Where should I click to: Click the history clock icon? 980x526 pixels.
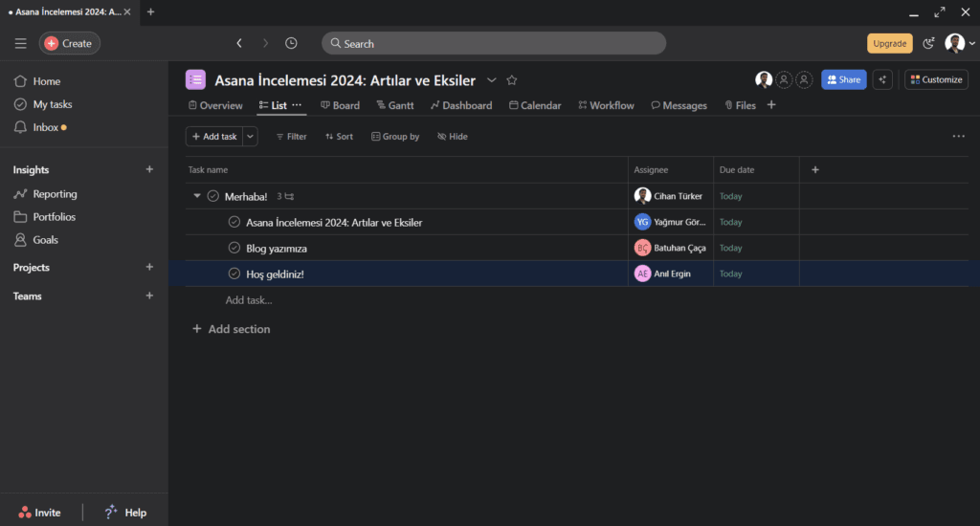coord(291,43)
